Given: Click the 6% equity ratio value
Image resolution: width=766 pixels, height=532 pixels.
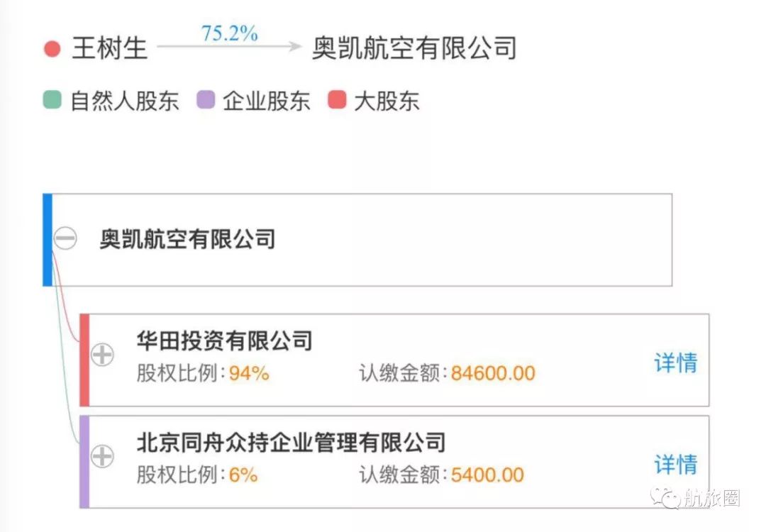Looking at the screenshot, I should click(x=243, y=475).
